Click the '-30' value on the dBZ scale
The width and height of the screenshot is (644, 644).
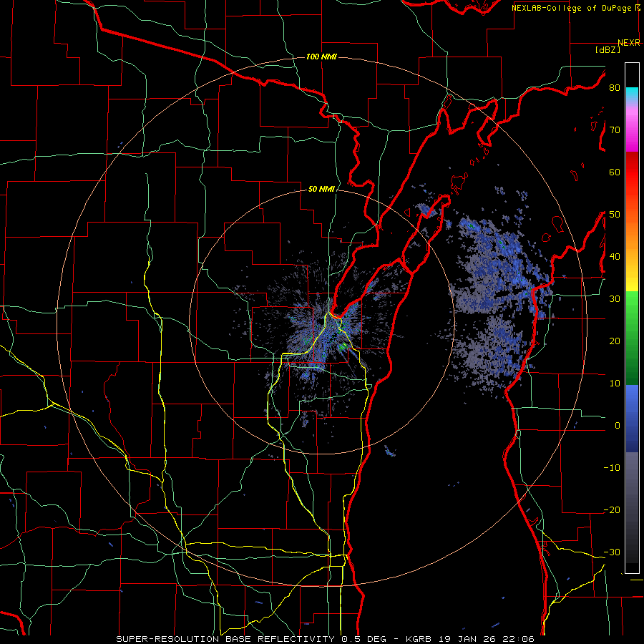pyautogui.click(x=612, y=552)
